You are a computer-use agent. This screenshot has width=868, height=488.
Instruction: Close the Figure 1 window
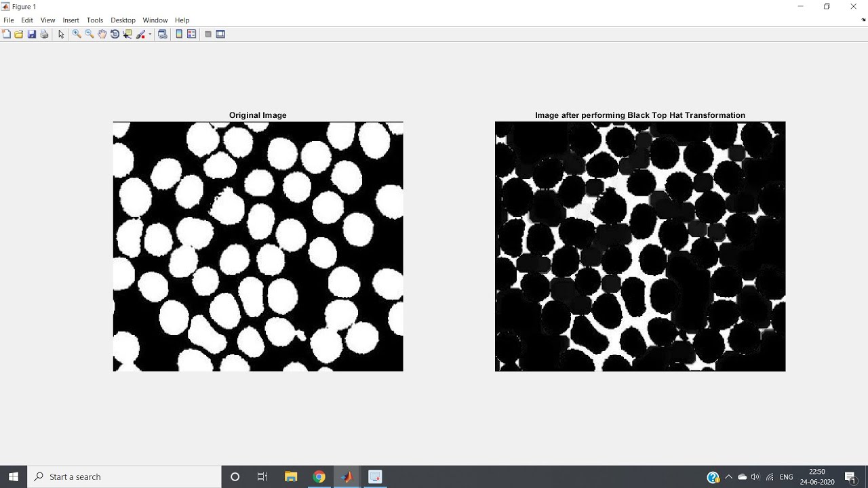[x=854, y=6]
